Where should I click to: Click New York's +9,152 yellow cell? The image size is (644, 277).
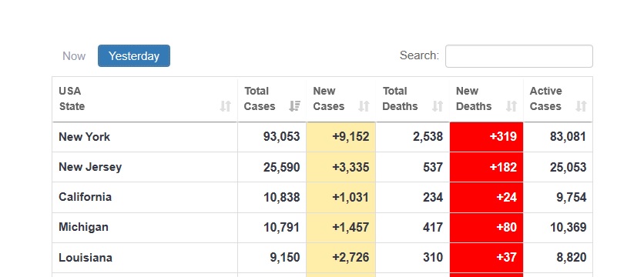click(341, 137)
